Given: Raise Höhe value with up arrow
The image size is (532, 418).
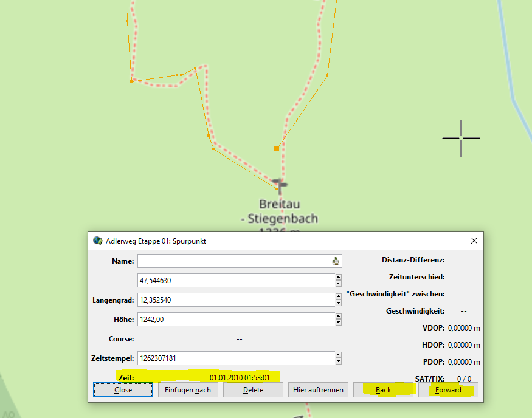Looking at the screenshot, I should (338, 316).
